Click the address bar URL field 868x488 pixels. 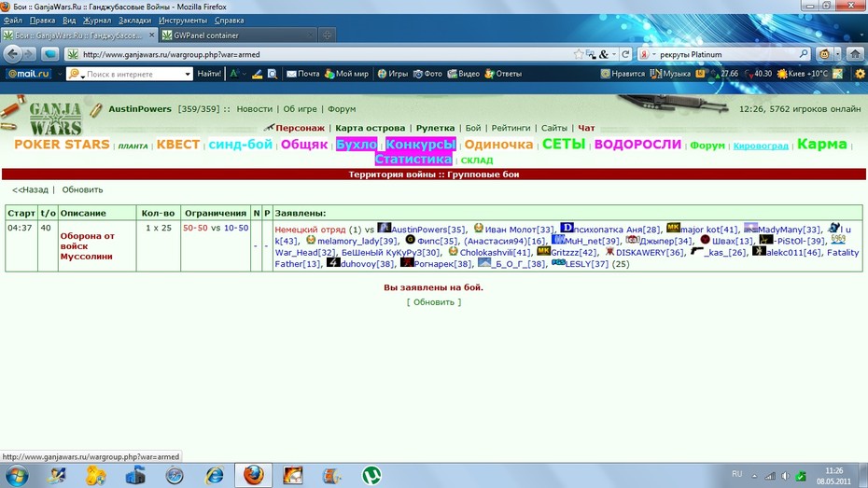pyautogui.click(x=327, y=54)
